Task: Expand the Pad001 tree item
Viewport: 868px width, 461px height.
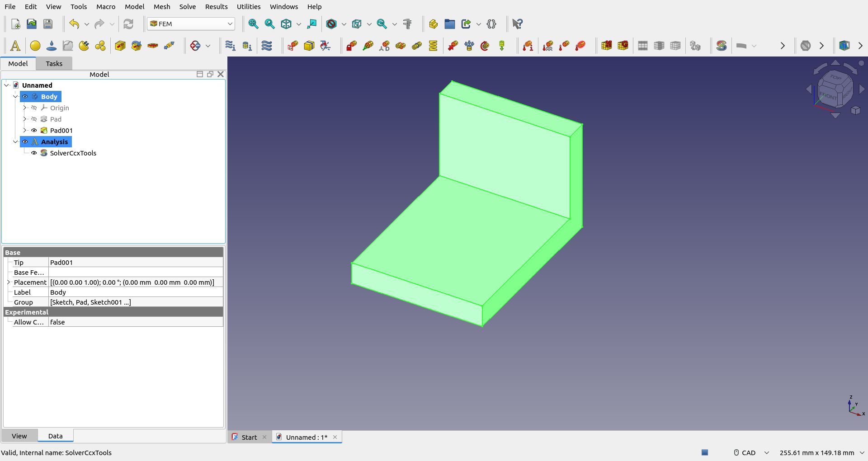Action: tap(25, 131)
